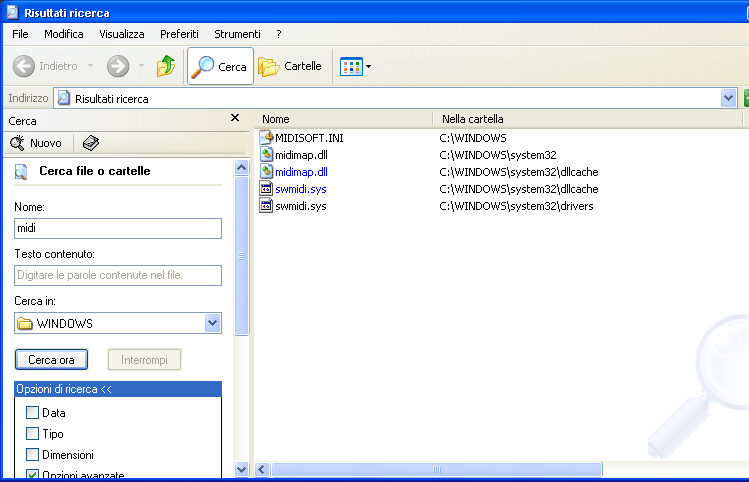
Task: Click the C:\WINDOWS folder path cell
Action: pyautogui.click(x=473, y=138)
